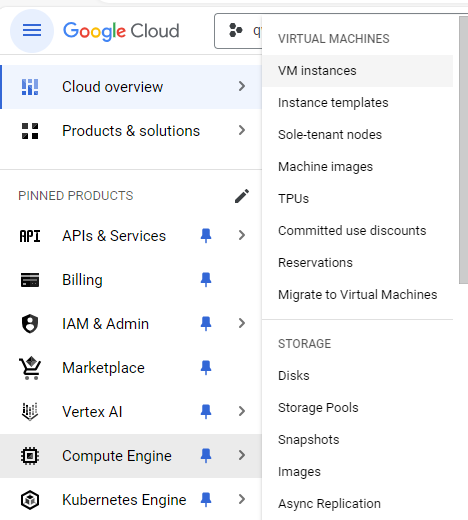Expand Kubernetes Engine submenu chevron
The width and height of the screenshot is (468, 520).
pyautogui.click(x=242, y=499)
